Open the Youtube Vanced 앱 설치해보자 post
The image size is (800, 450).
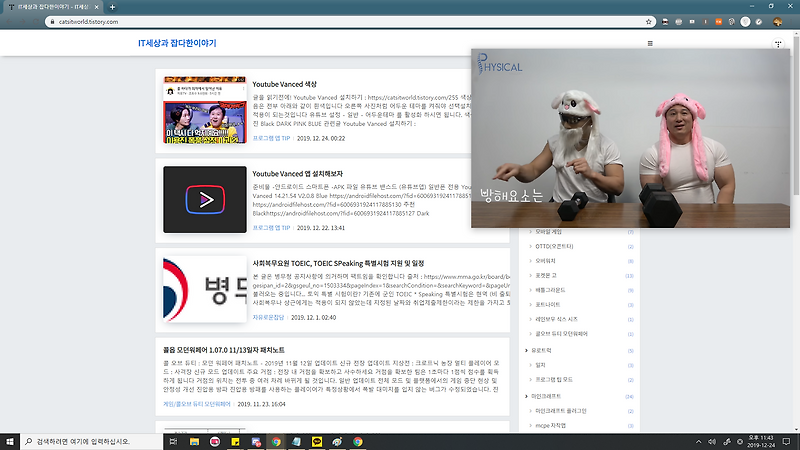297,174
